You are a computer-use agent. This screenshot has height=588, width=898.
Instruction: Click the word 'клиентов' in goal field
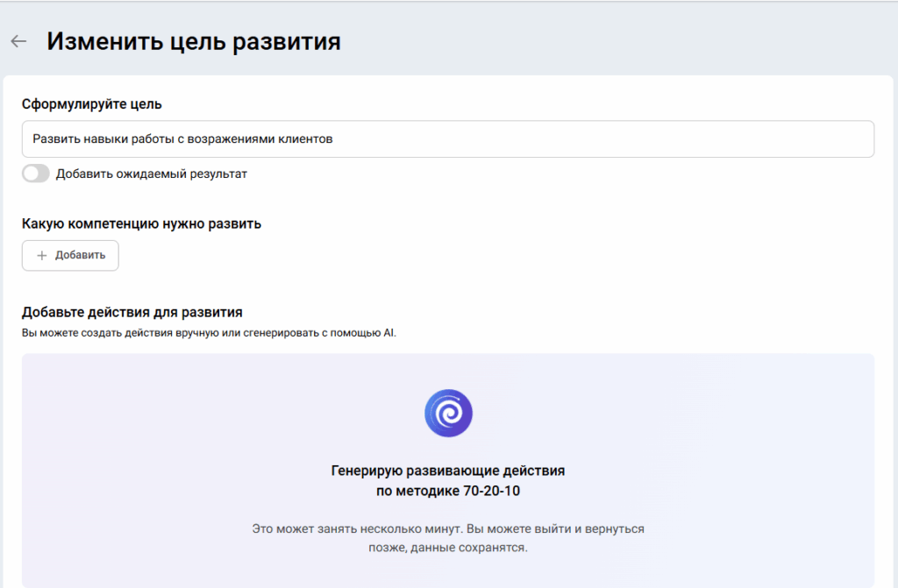click(307, 138)
